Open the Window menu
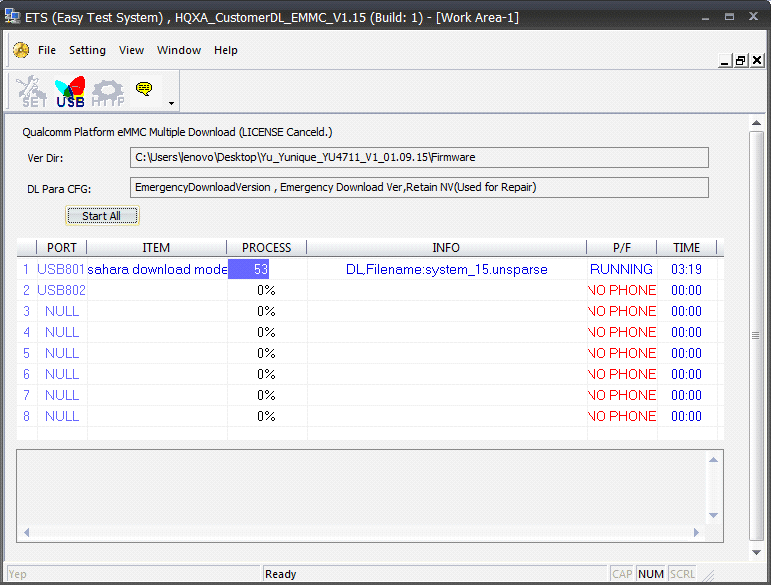Viewport: 771px width, 585px height. [x=179, y=50]
